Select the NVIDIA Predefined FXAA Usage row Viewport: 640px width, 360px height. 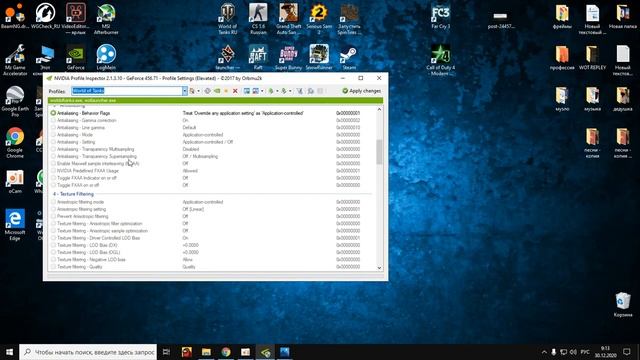[x=211, y=171]
